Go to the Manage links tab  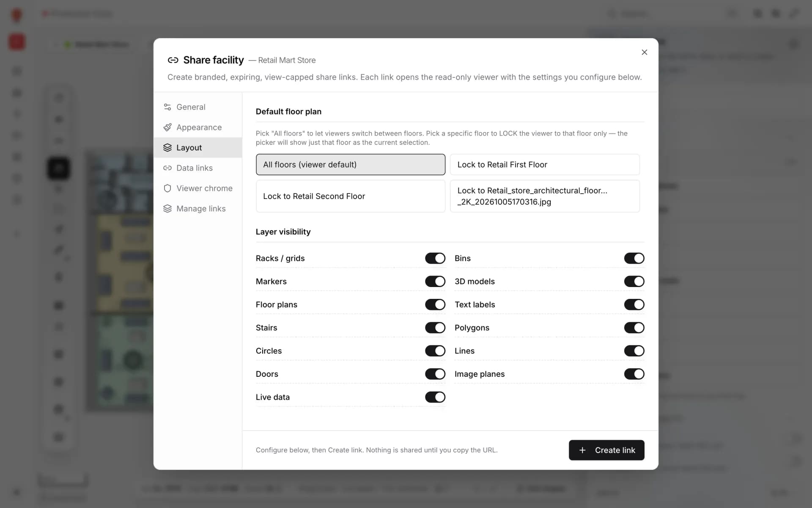click(198, 209)
